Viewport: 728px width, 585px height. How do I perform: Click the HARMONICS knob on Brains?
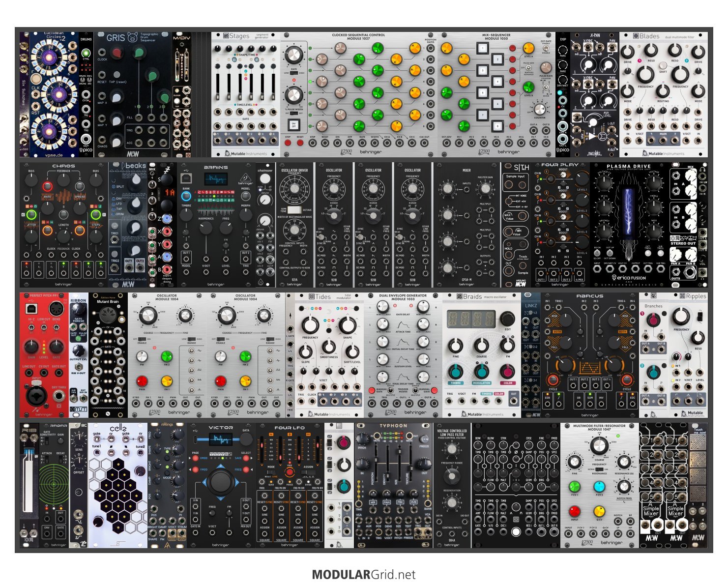pos(205,228)
